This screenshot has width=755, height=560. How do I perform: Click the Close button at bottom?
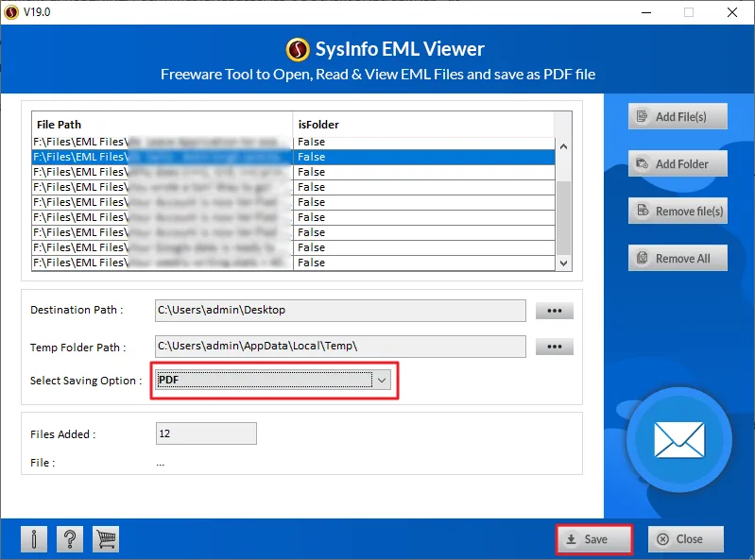(x=686, y=539)
